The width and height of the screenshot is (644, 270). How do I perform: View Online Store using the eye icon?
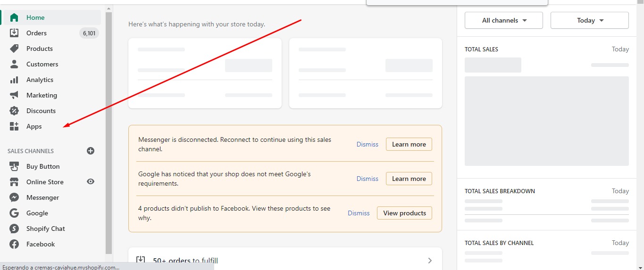point(91,182)
